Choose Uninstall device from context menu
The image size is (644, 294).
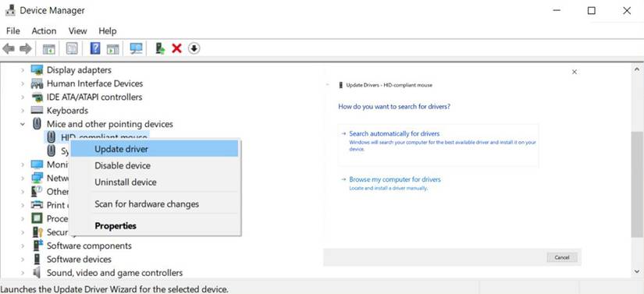(x=155, y=182)
